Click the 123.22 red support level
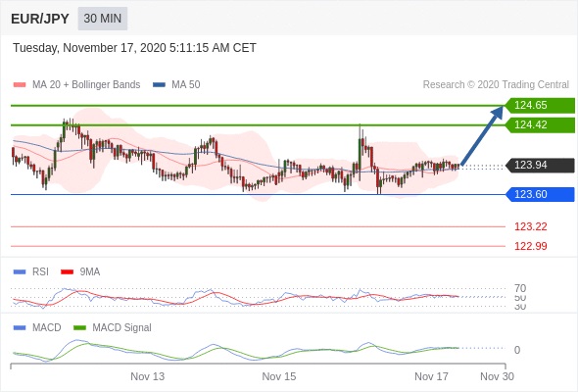The height and width of the screenshot is (392, 578). [530, 226]
